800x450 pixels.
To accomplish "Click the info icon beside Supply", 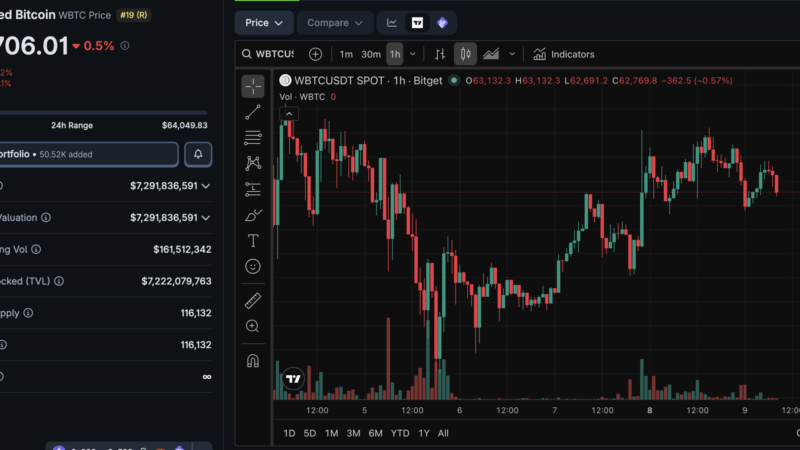I will [x=28, y=313].
